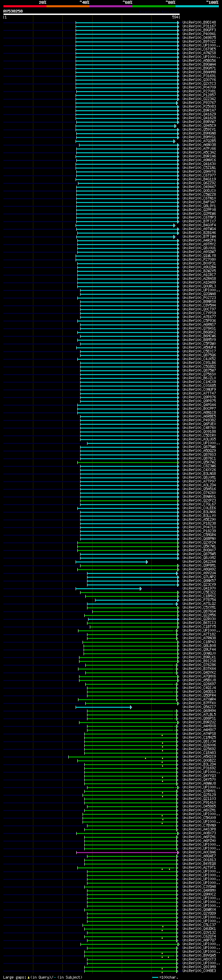Select UniRef100_A6N038 hit label
Viewport: 222px width, 980px height.
click(x=199, y=145)
